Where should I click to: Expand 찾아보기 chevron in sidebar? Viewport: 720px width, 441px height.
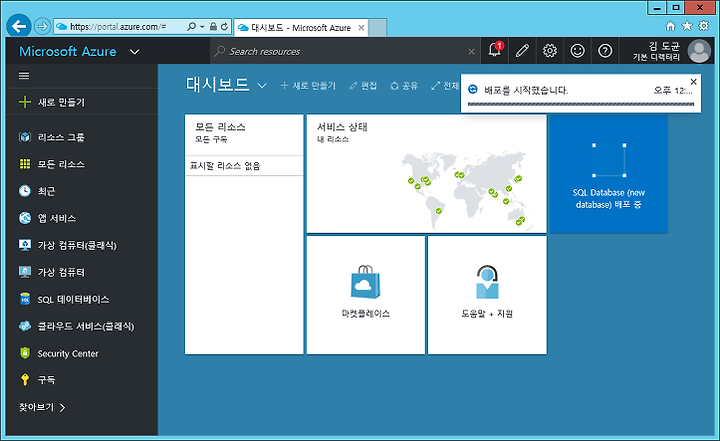pos(62,407)
